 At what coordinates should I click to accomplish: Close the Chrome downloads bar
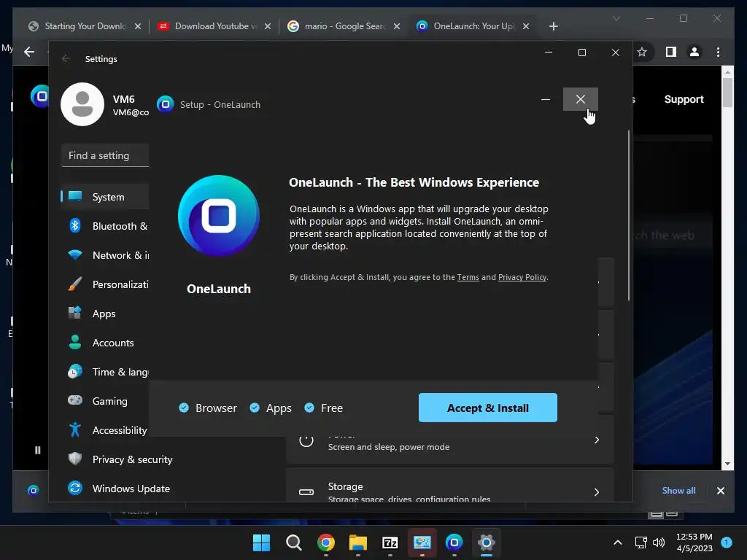(720, 491)
